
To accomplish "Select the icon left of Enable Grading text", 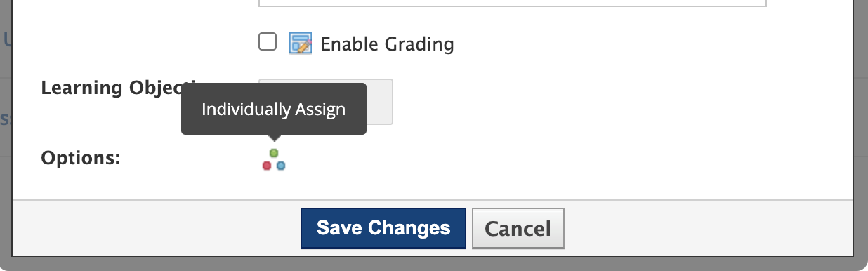I will [x=300, y=44].
